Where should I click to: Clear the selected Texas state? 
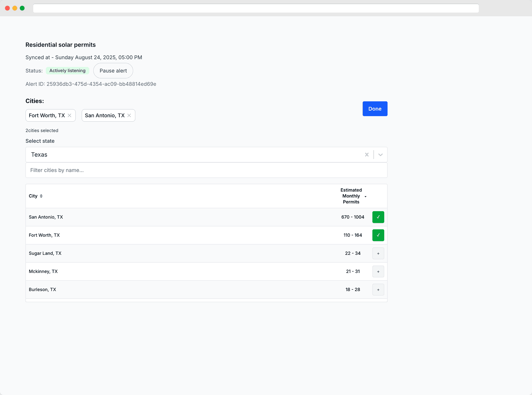(x=367, y=155)
